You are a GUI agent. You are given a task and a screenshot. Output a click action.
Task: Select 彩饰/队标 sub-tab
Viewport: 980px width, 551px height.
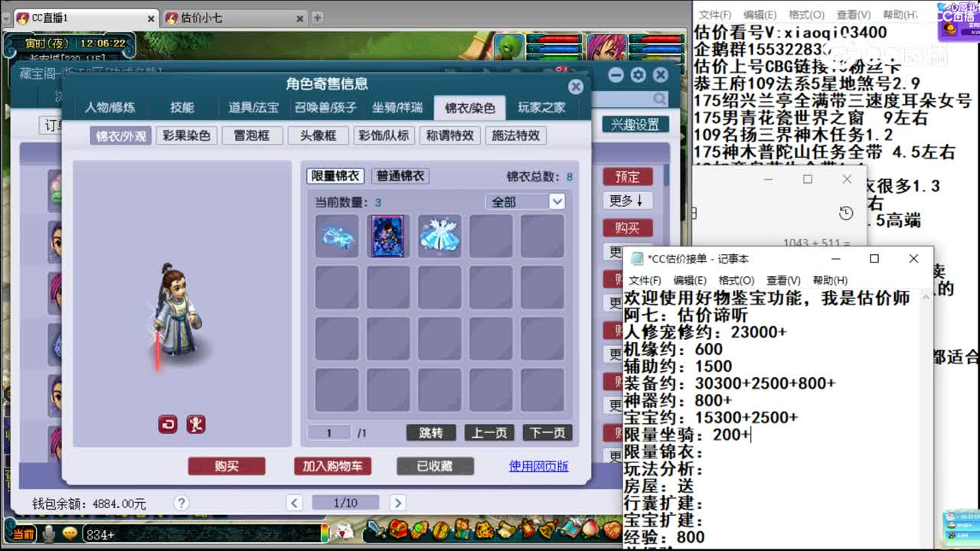coord(384,135)
